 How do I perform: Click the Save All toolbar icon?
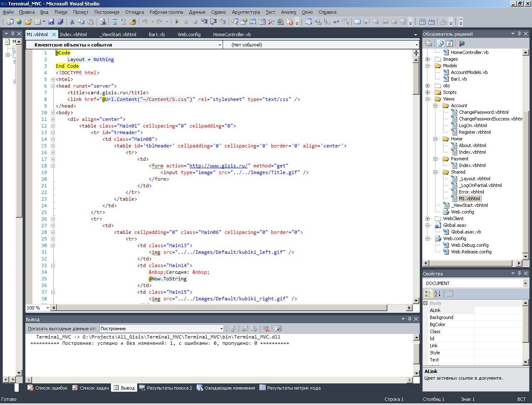click(60, 22)
